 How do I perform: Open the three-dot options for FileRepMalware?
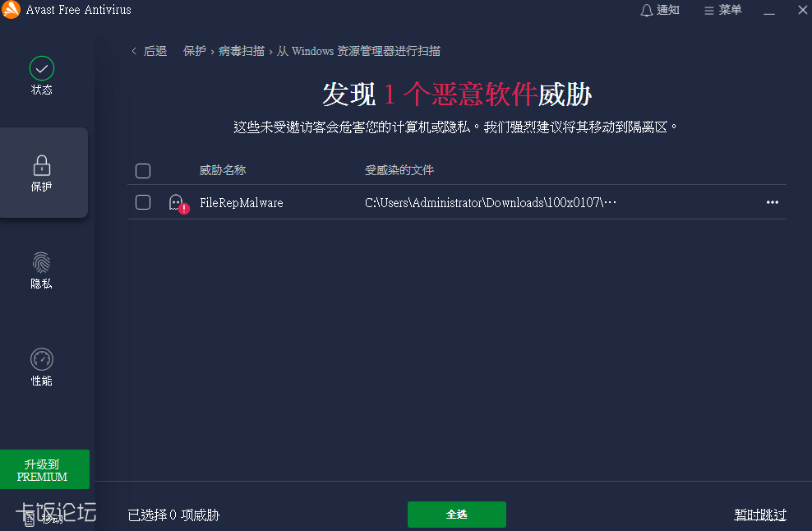click(772, 202)
